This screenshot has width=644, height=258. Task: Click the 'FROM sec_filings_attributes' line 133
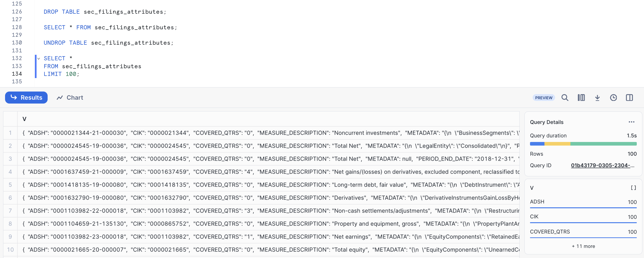93,66
